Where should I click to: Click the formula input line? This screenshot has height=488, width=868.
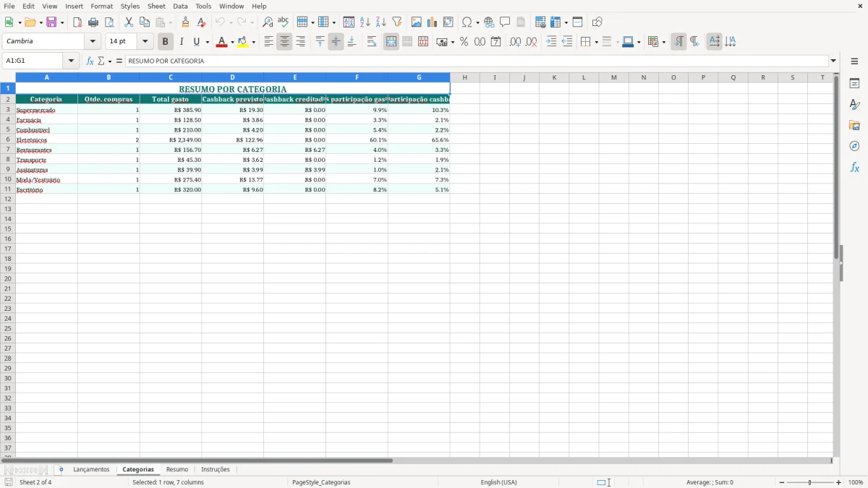click(x=477, y=61)
